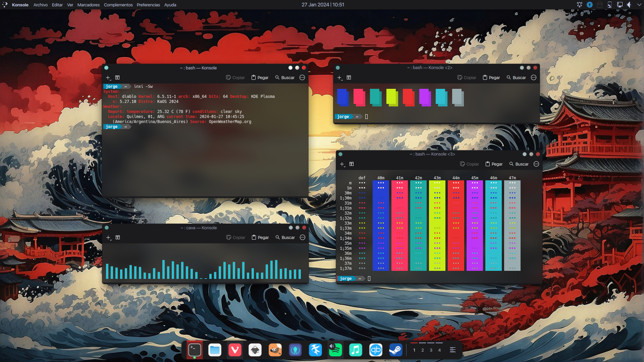This screenshot has height=362, width=644.
Task: Click purple color block in Konsole <2>
Action: click(x=425, y=98)
